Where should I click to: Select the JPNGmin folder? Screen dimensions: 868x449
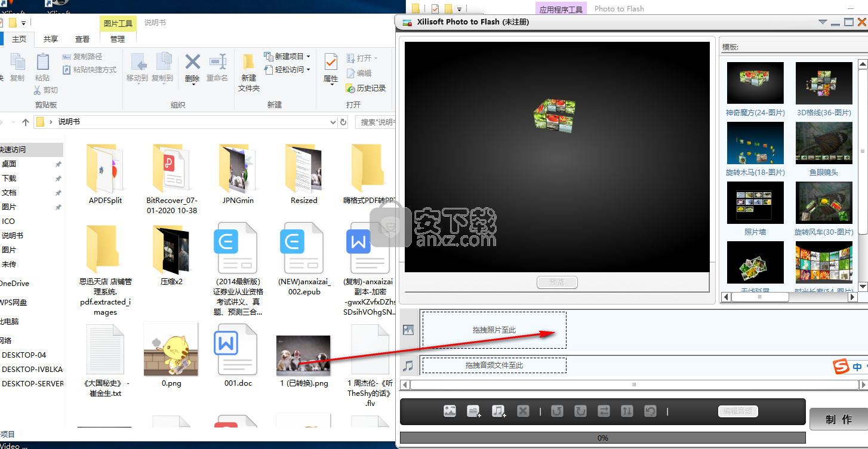pyautogui.click(x=238, y=174)
